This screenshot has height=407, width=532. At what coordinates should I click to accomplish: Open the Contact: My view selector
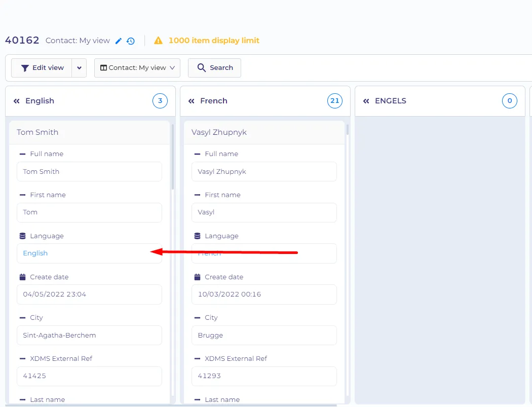(137, 68)
